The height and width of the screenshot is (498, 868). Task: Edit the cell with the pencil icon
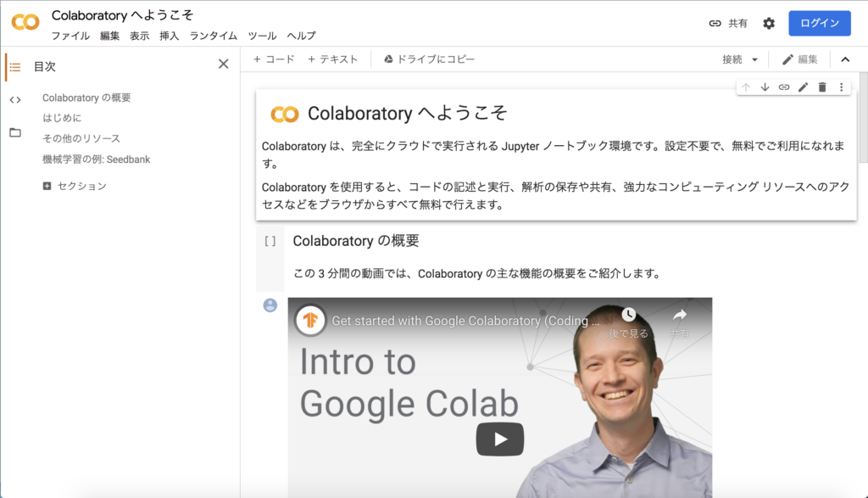tap(804, 87)
